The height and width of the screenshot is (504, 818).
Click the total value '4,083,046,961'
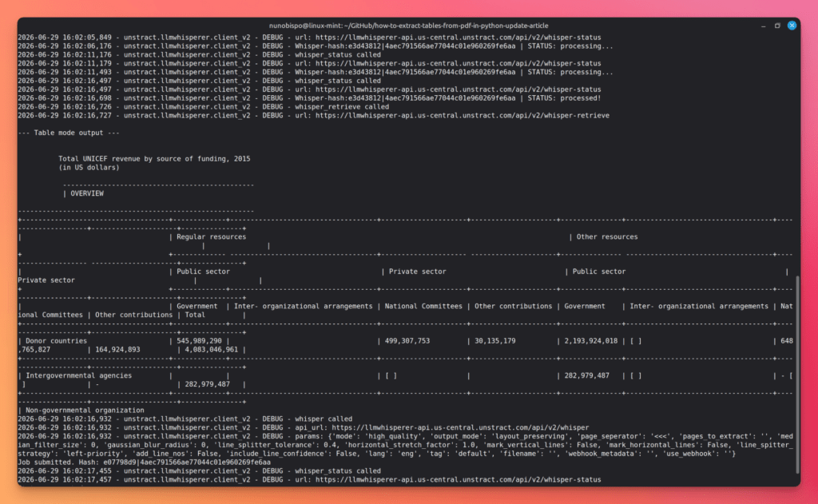coord(211,350)
